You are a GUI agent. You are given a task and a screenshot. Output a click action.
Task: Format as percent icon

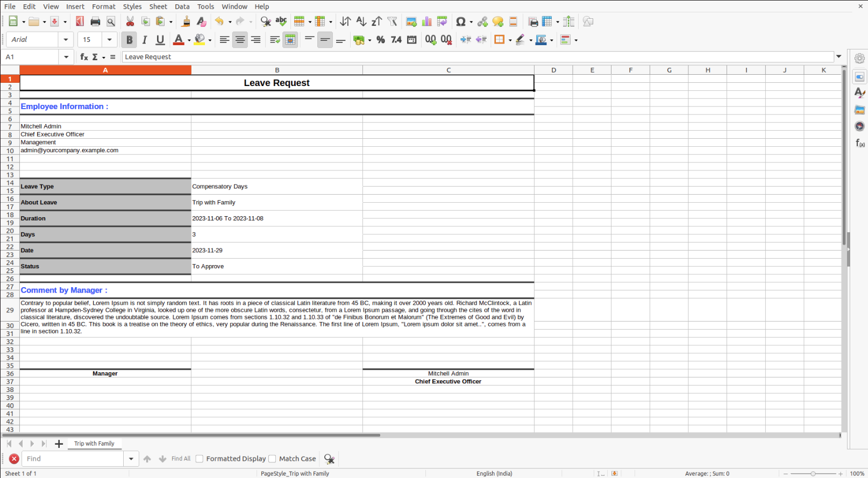pos(381,40)
